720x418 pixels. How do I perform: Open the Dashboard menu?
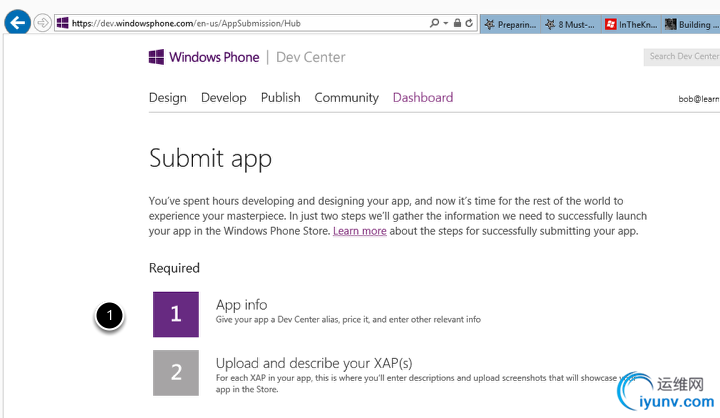pyautogui.click(x=423, y=97)
